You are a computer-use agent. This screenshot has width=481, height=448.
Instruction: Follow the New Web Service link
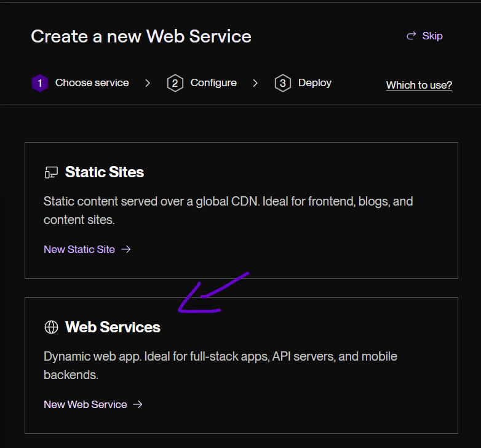pyautogui.click(x=85, y=404)
